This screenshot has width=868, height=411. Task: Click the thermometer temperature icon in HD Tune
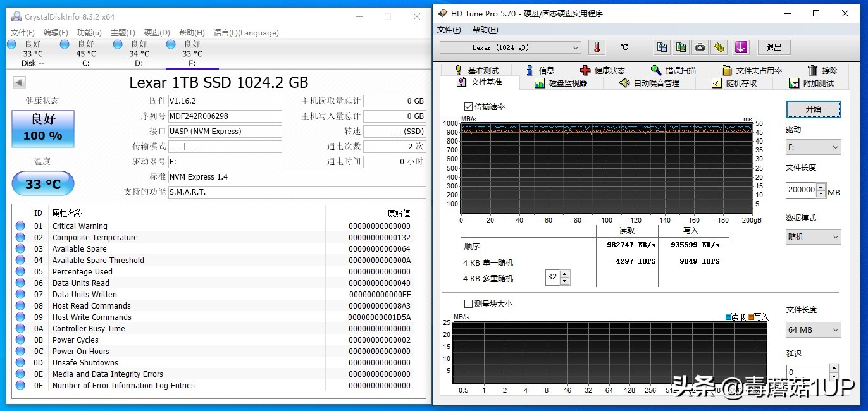coord(596,47)
